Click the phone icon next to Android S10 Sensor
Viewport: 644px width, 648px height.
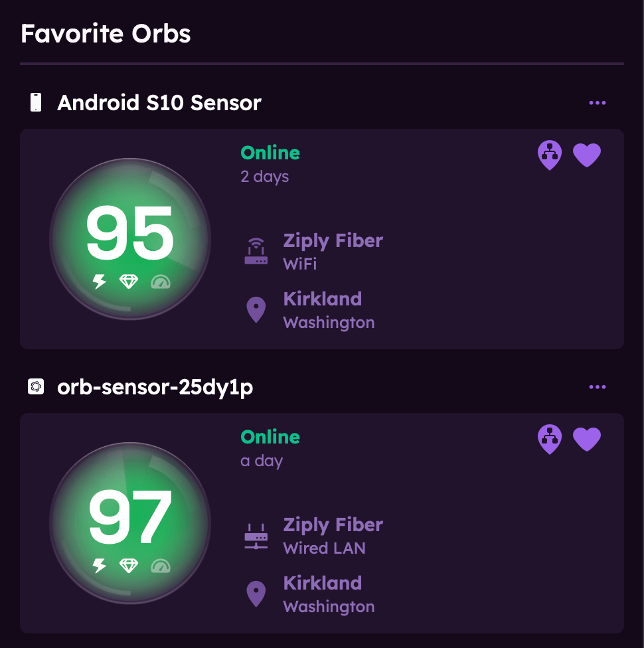point(37,102)
